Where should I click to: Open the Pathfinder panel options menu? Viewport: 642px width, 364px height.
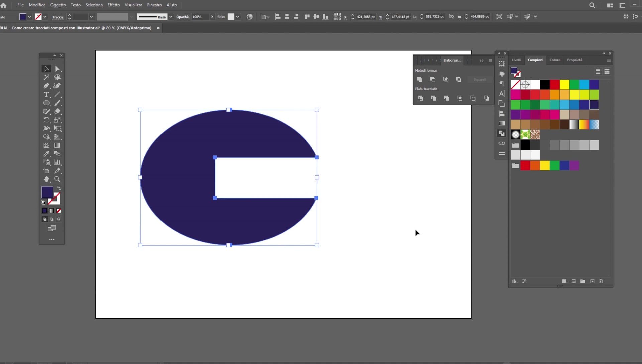pos(490,61)
